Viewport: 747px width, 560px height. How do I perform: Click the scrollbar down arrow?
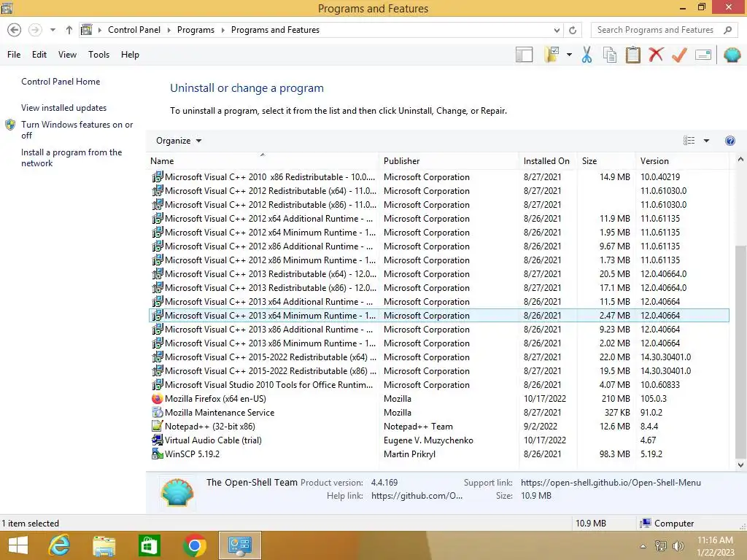740,464
